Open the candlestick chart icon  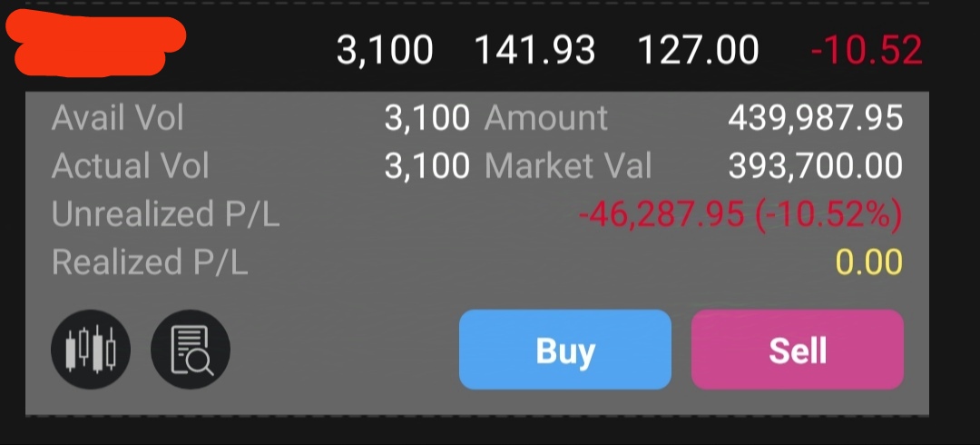coord(91,350)
